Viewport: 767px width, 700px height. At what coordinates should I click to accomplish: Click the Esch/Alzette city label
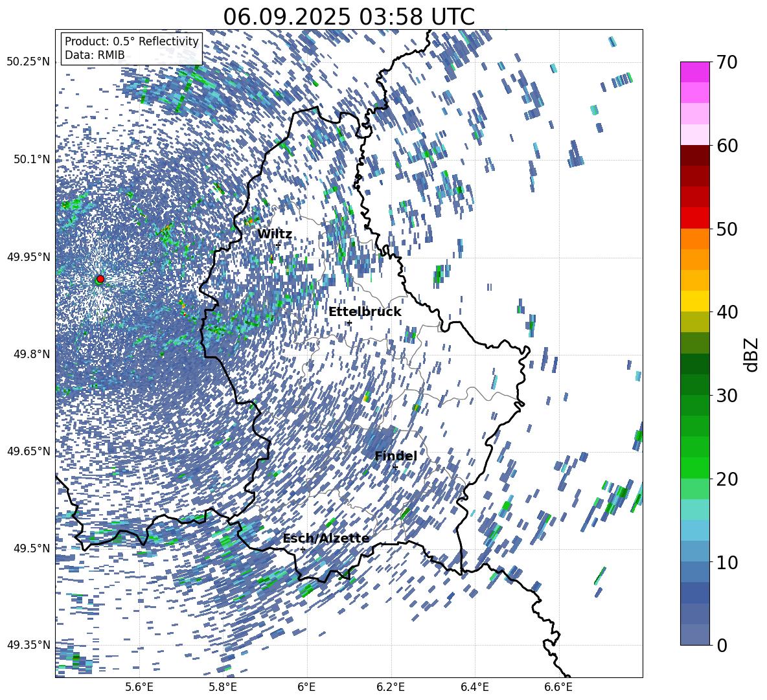326,539
